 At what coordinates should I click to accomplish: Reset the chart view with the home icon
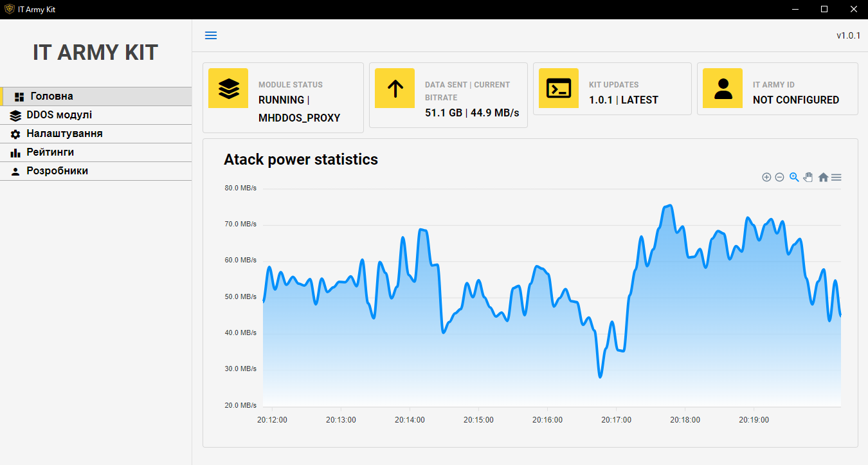coord(823,177)
